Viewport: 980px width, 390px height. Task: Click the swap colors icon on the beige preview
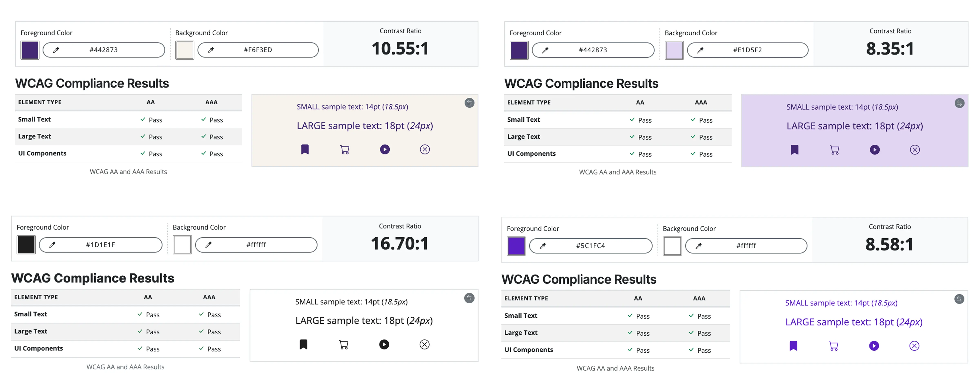point(469,103)
